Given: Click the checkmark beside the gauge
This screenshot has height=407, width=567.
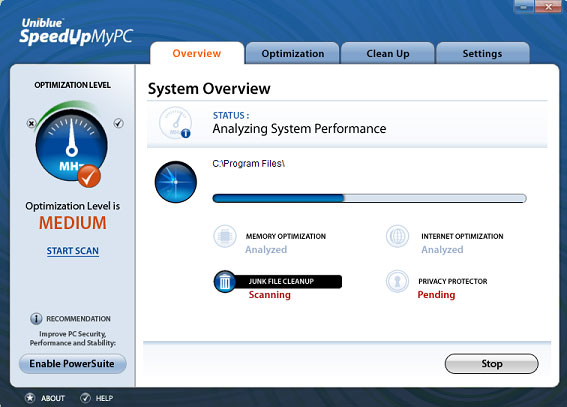Looking at the screenshot, I should pos(118,123).
